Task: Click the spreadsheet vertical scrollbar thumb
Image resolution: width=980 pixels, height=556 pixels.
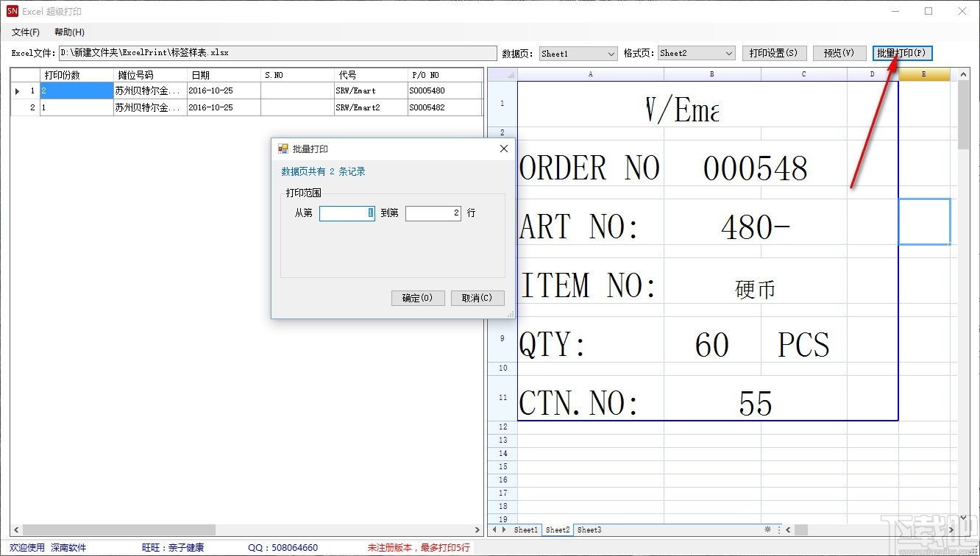Action: coord(965,115)
